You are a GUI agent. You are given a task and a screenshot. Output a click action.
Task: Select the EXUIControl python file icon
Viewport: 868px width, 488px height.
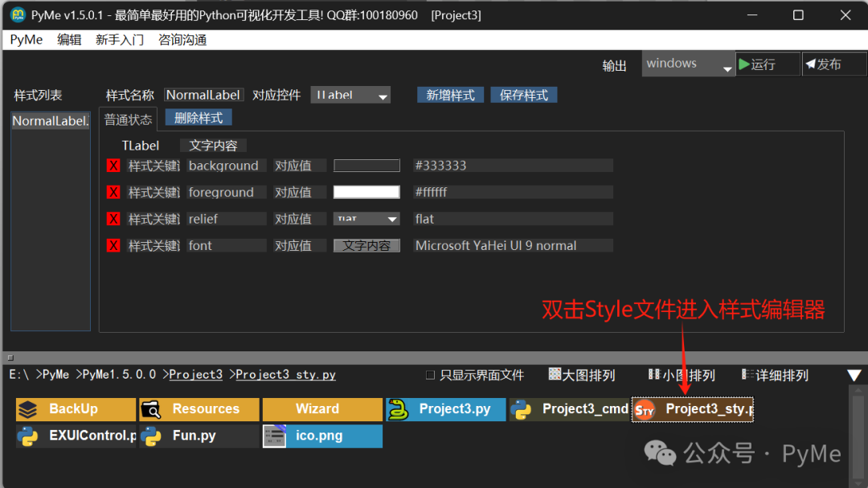[27, 436]
